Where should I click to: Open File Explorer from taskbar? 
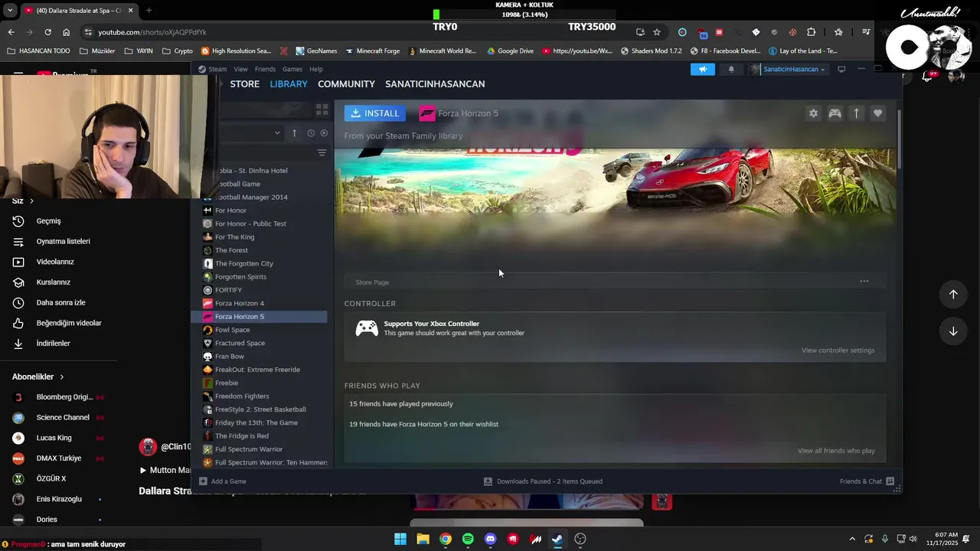pos(423,539)
